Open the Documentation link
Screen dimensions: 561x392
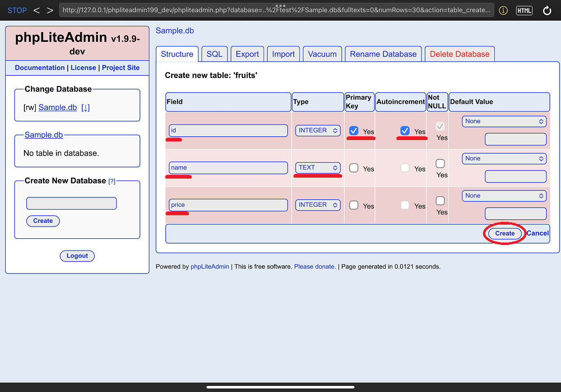[40, 68]
